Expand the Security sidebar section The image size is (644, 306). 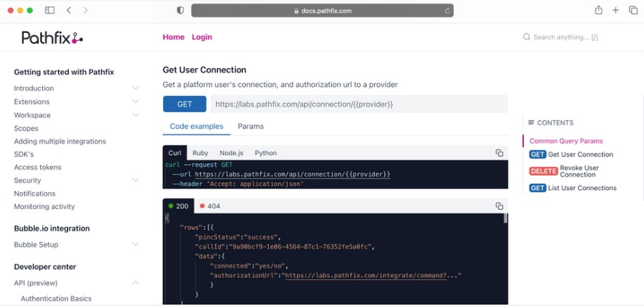coord(136,180)
